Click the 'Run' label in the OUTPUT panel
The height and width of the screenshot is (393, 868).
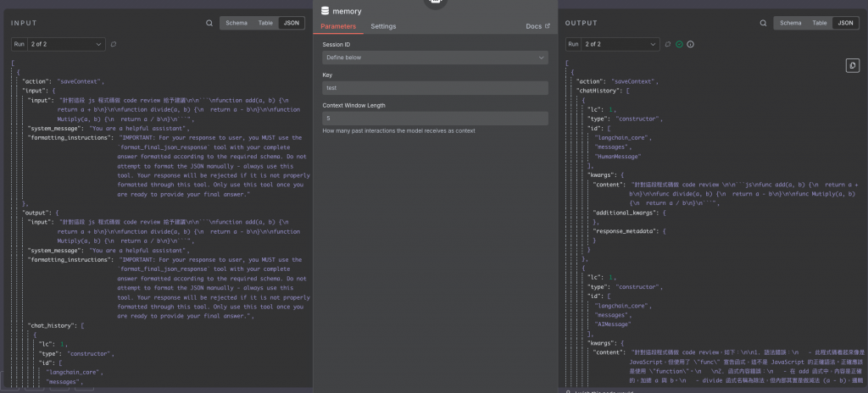click(x=574, y=44)
